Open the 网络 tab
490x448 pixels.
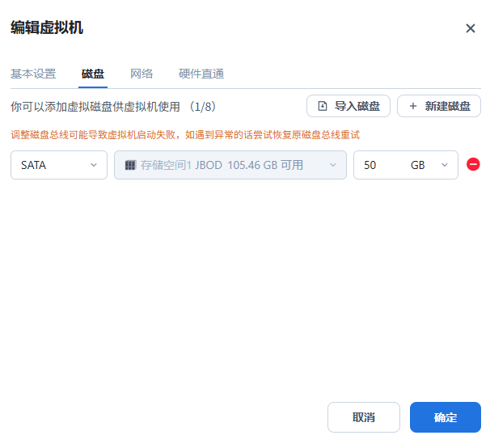(x=142, y=74)
